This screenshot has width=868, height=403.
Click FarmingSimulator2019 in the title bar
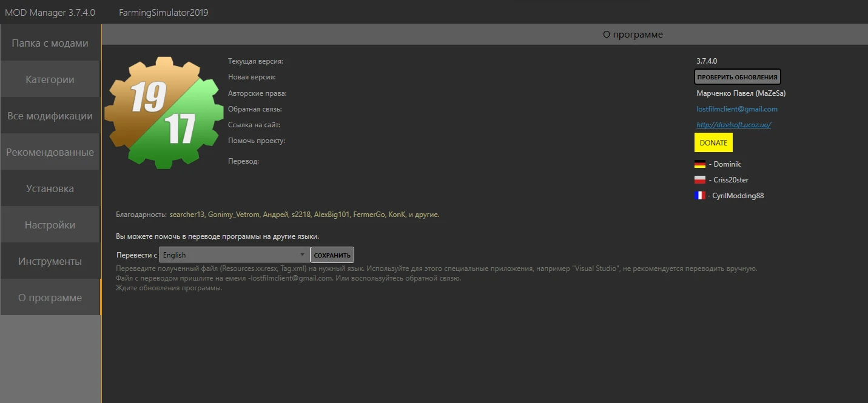pos(163,12)
